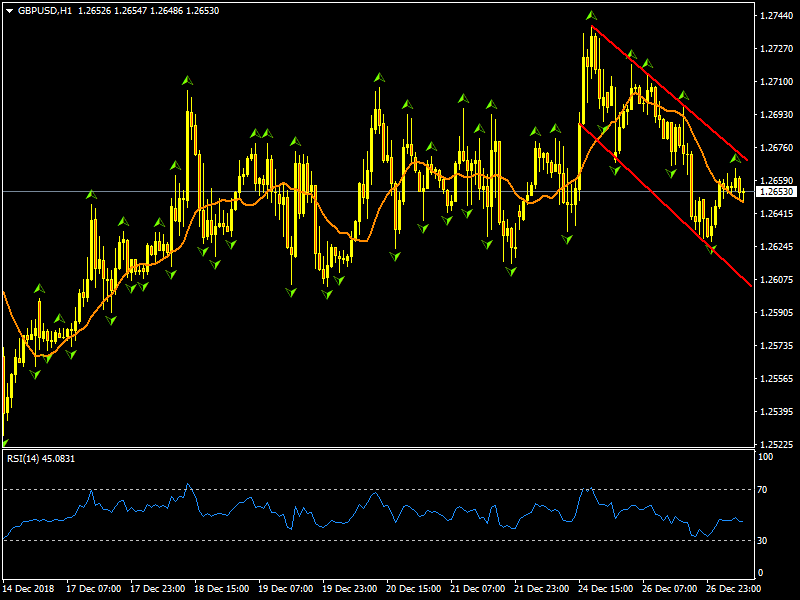
Task: Select the up fractal arrow above the highest peak
Action: [x=591, y=16]
